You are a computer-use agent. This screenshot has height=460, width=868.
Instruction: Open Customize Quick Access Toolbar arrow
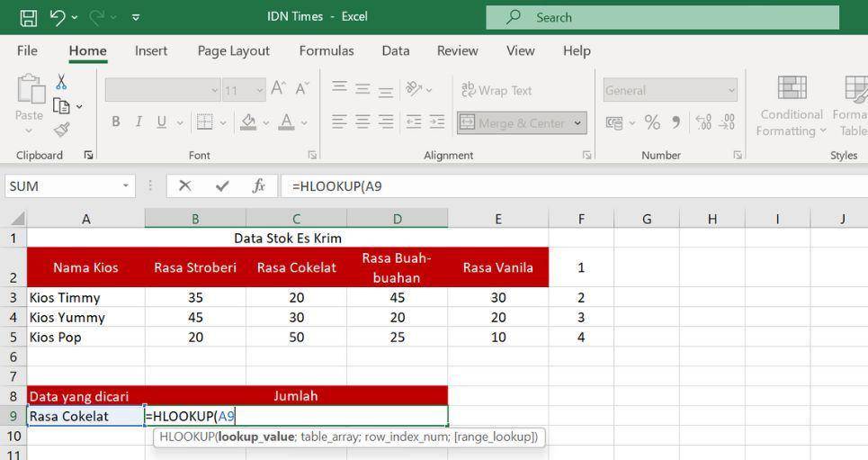(x=136, y=18)
